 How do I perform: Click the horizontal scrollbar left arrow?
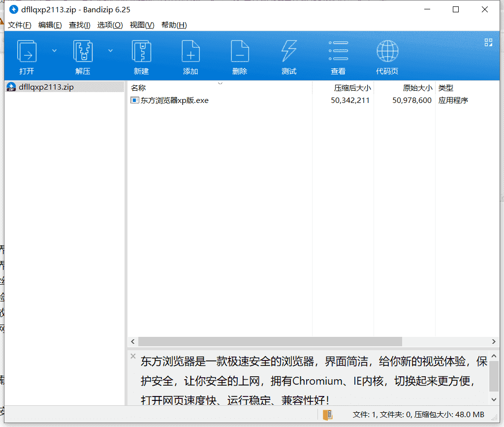133,341
